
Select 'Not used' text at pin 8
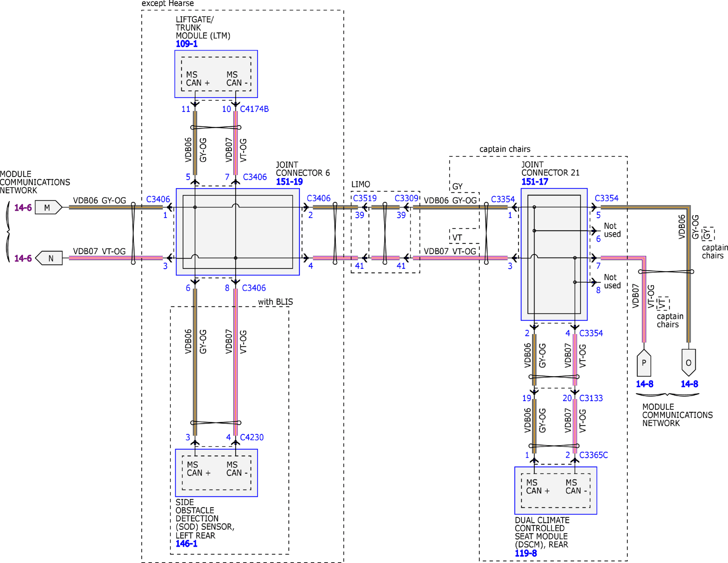coord(612,281)
